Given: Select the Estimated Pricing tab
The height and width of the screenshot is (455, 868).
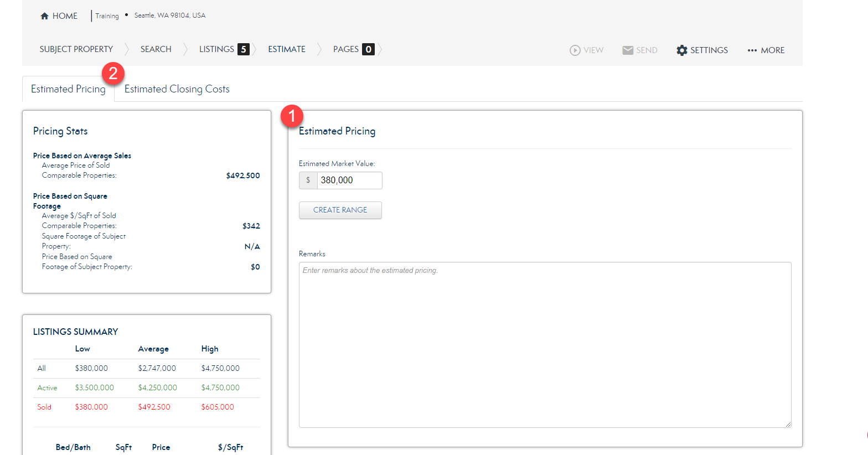Looking at the screenshot, I should pos(68,89).
